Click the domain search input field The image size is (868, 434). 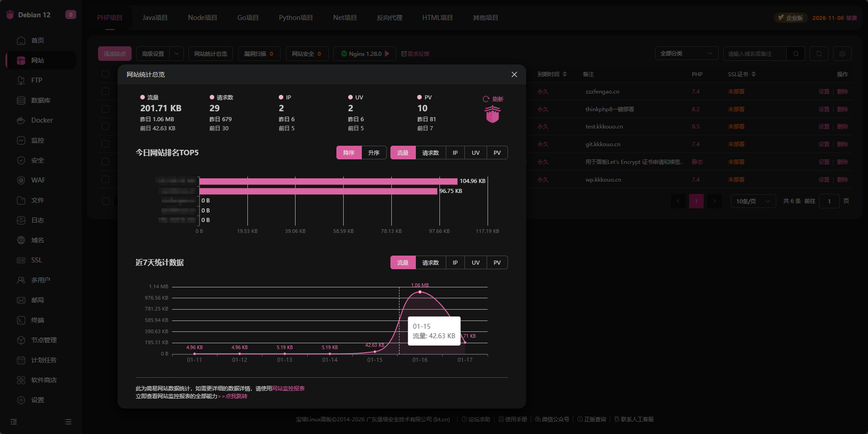(755, 54)
